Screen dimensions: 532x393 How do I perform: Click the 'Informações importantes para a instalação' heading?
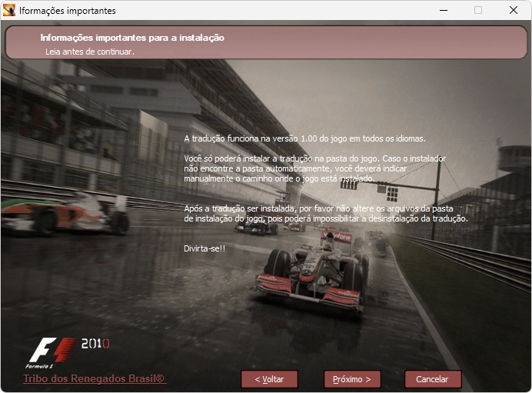pos(132,38)
